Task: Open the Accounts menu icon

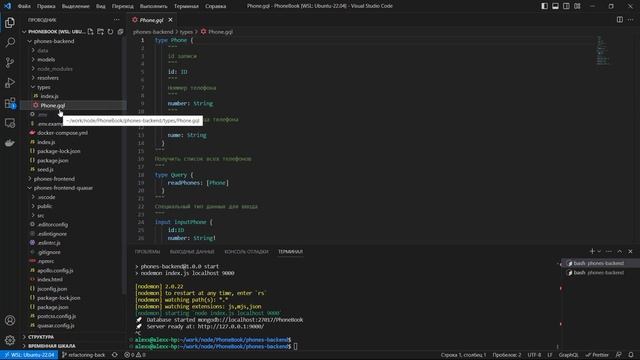Action: point(10,320)
